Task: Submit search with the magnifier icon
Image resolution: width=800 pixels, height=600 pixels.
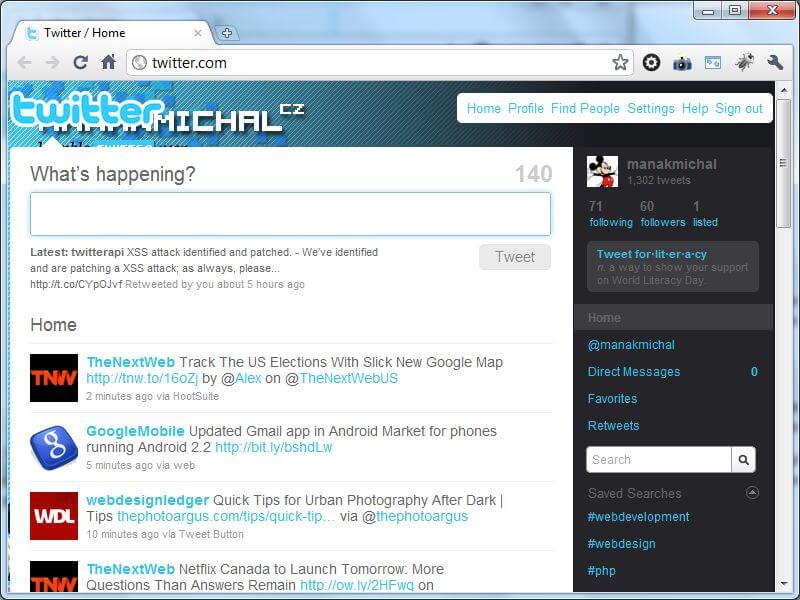Action: click(x=743, y=460)
